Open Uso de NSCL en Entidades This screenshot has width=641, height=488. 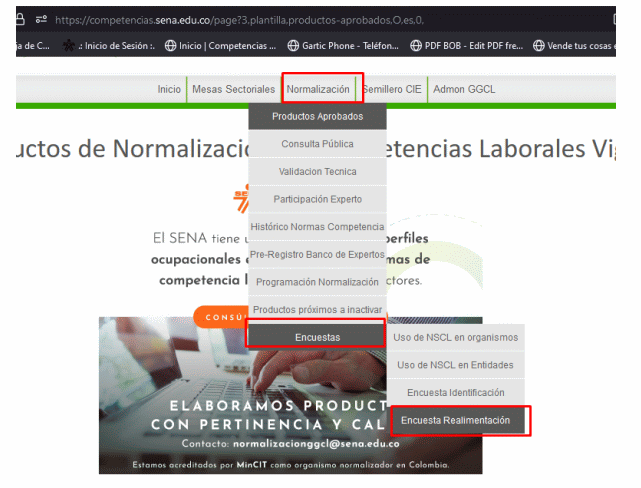[x=455, y=365]
